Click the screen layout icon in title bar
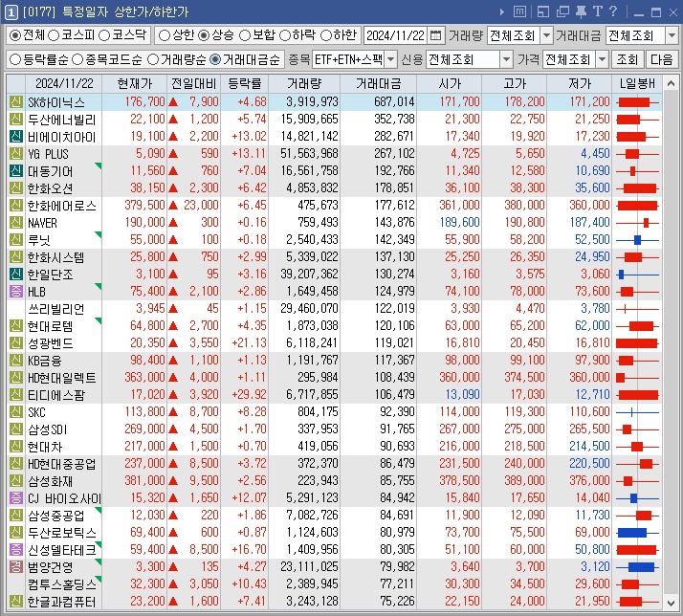Screen dimensions: 683x616 click(543, 11)
